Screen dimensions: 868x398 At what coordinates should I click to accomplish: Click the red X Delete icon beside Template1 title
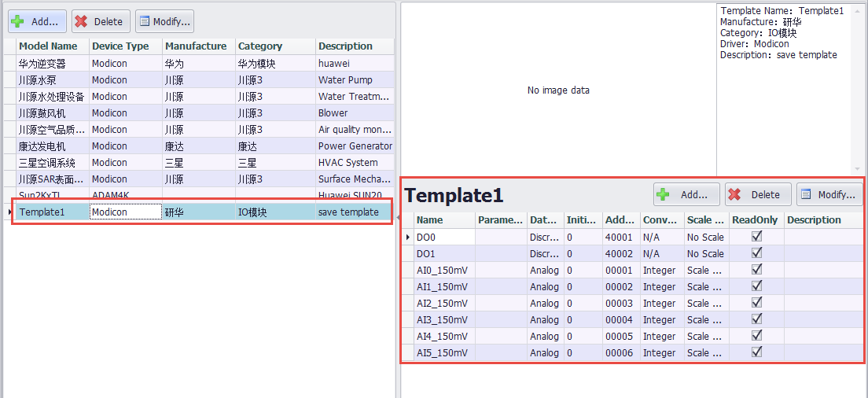734,194
